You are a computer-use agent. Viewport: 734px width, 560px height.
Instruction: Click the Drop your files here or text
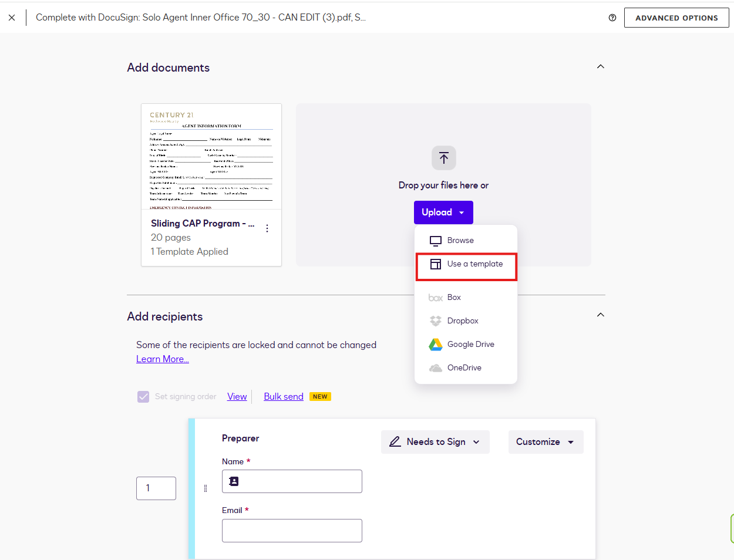coord(443,185)
